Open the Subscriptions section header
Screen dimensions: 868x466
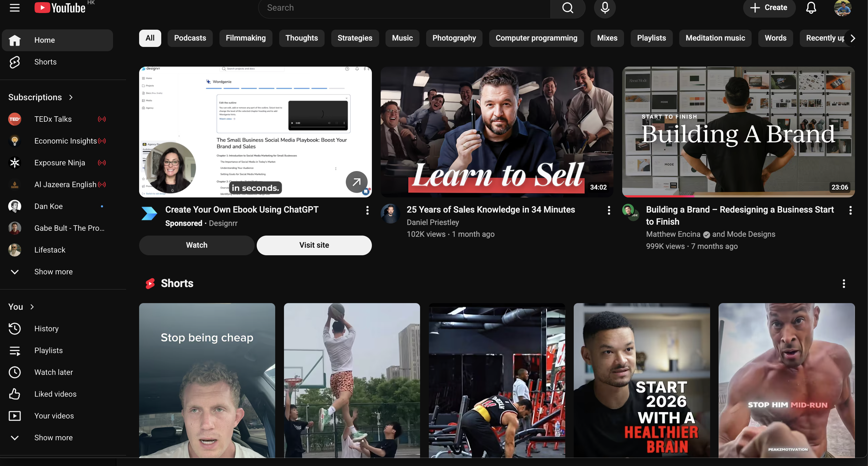coord(35,97)
